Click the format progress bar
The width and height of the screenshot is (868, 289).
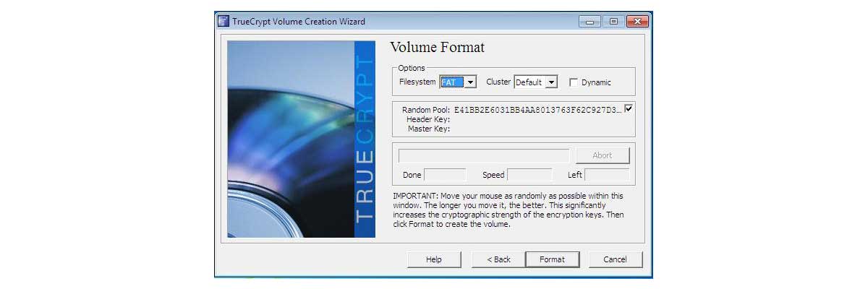click(x=484, y=155)
